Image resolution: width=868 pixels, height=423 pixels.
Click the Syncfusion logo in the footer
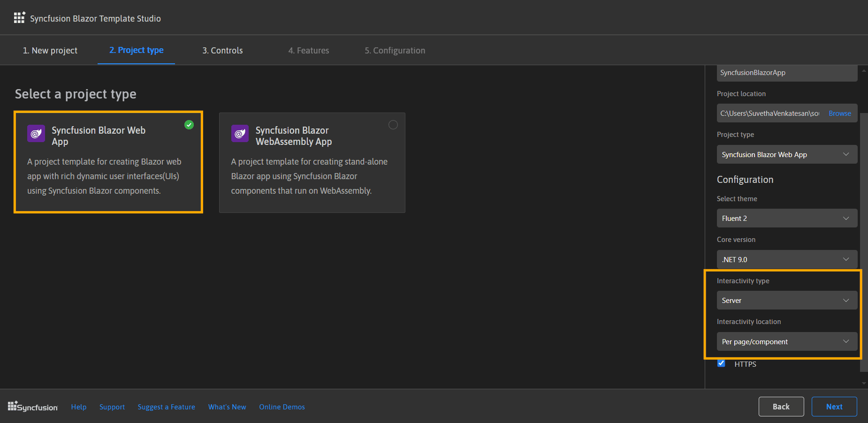pyautogui.click(x=32, y=406)
